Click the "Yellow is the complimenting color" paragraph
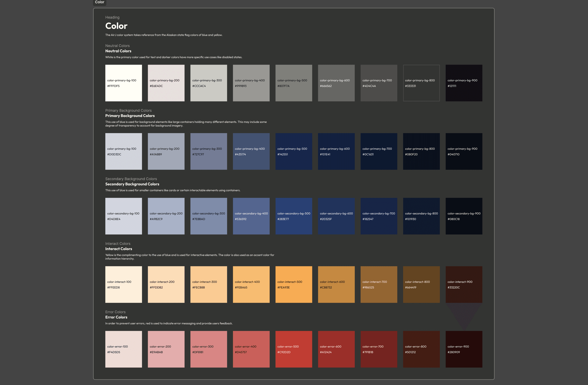Image resolution: width=588 pixels, height=385 pixels. point(190,257)
